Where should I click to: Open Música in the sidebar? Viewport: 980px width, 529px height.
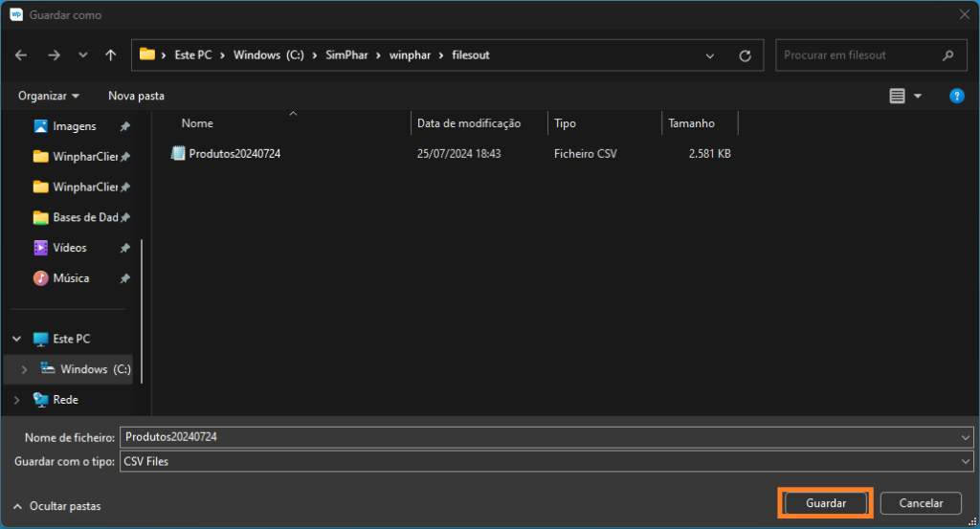click(x=70, y=278)
